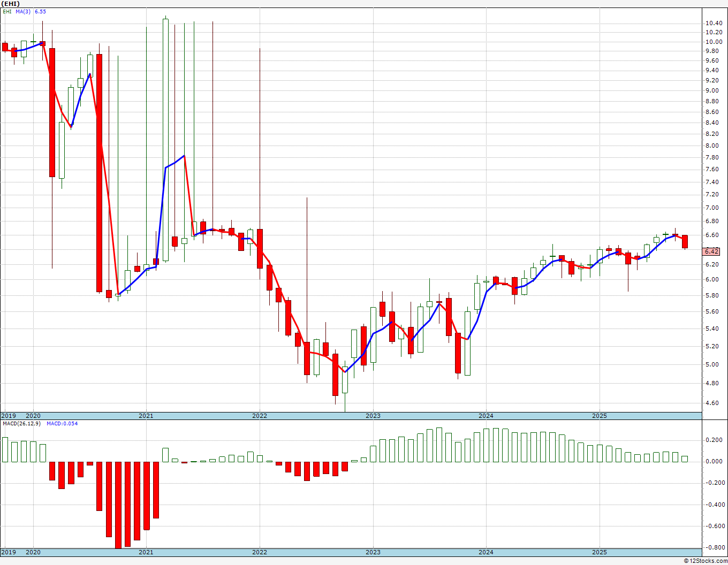Image resolution: width=728 pixels, height=565 pixels.
Task: Click the 7.00 price axis label
Action: tap(712, 208)
